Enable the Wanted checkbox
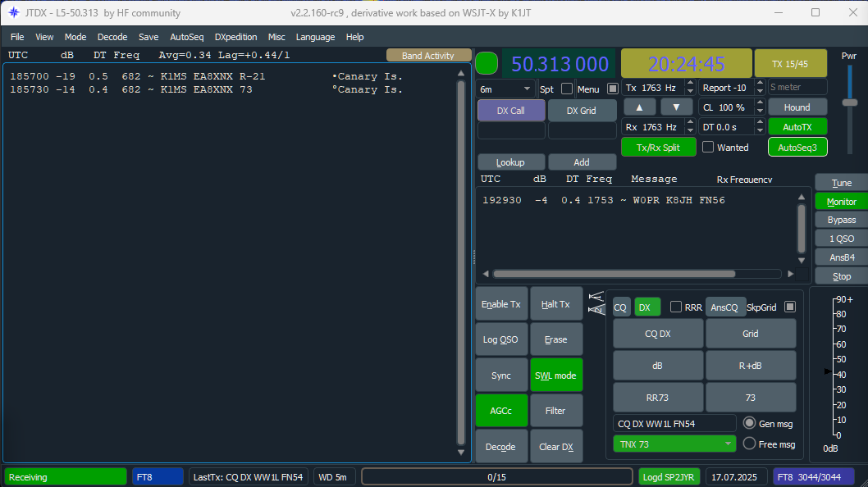The width and height of the screenshot is (868, 487). click(x=708, y=148)
